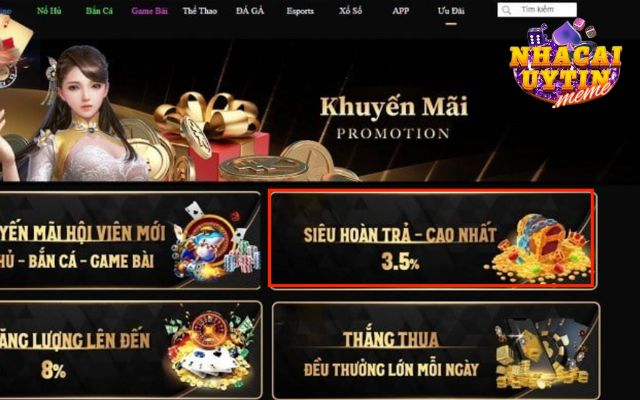Open Thắng Thua daily reward banner

pos(436,350)
